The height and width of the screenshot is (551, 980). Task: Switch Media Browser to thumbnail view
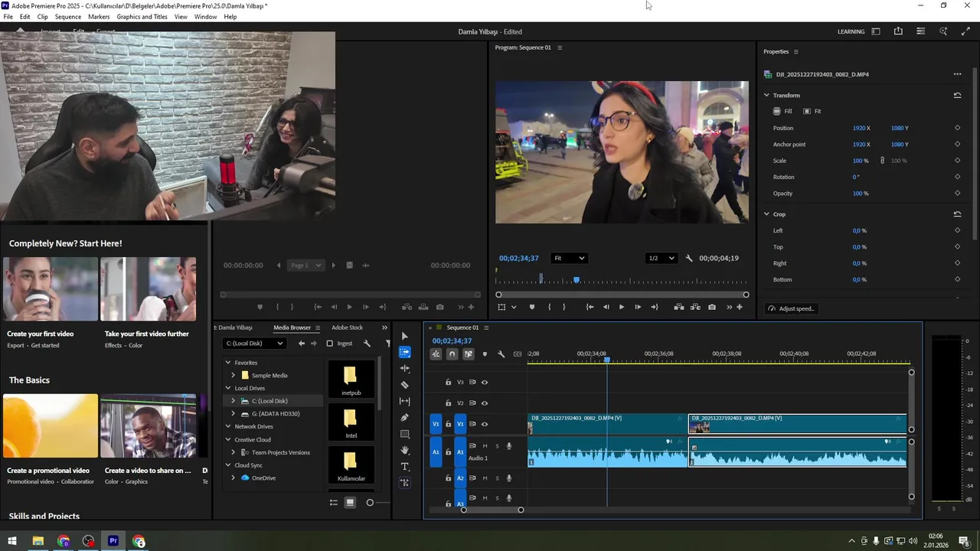pos(350,503)
